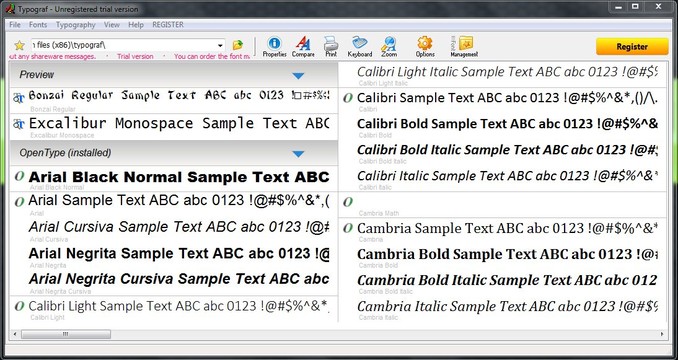Click the Typograf app icon in title bar

11,9
